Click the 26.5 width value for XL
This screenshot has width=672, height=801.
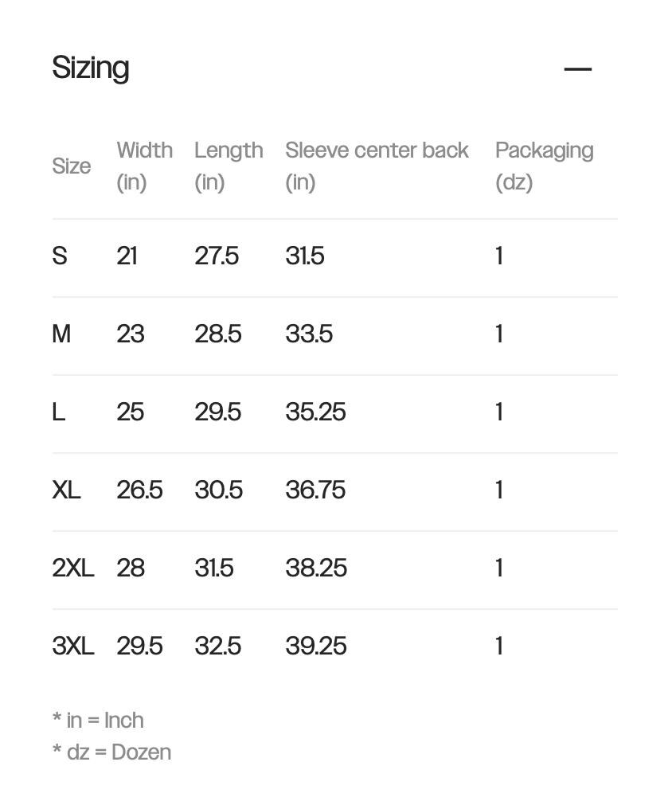tap(139, 490)
